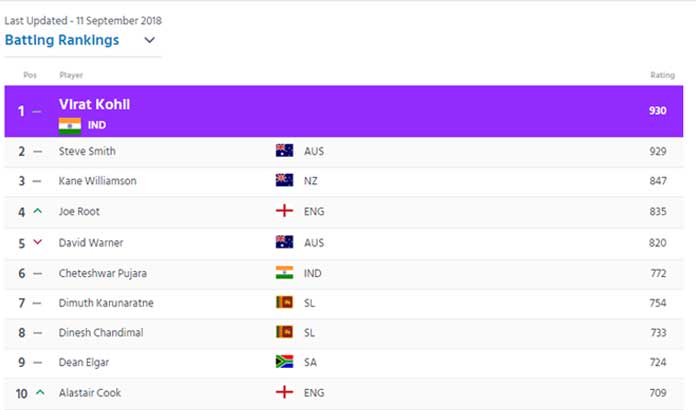Image resolution: width=696 pixels, height=410 pixels.
Task: Click the Sri Lanka flag for Dimuth Karunaratne
Action: [x=284, y=303]
